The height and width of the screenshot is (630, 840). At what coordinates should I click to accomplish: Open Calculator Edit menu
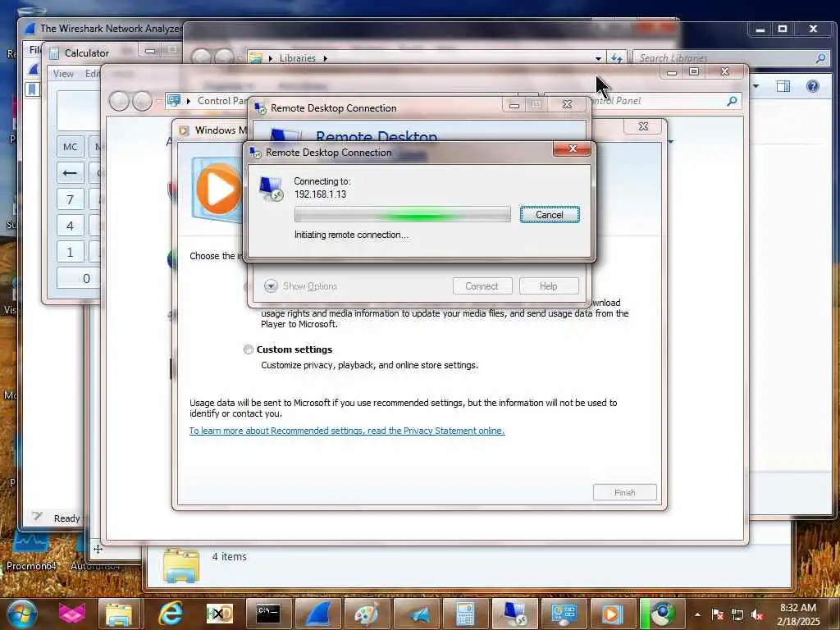pyautogui.click(x=92, y=74)
